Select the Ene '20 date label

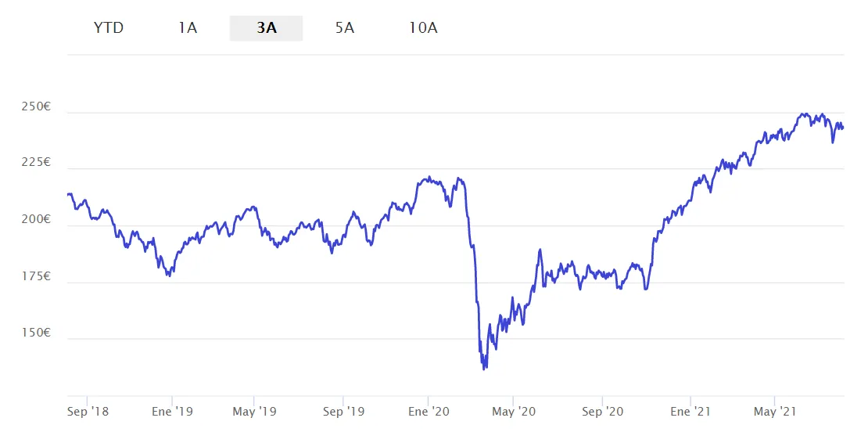pyautogui.click(x=429, y=411)
